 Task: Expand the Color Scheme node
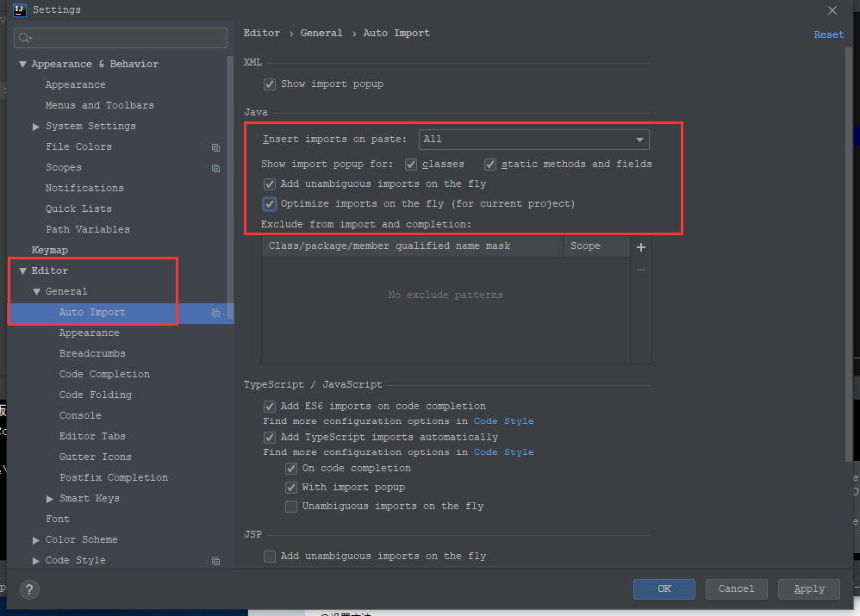point(36,540)
